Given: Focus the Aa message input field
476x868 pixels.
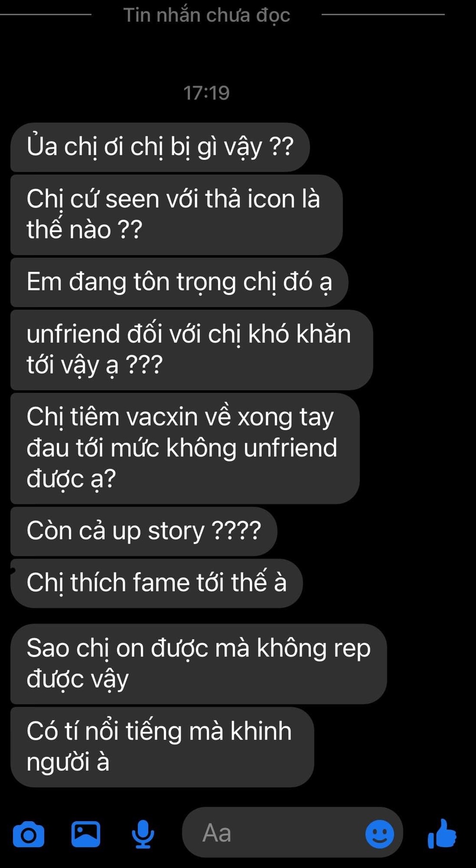Looking at the screenshot, I should tap(292, 833).
